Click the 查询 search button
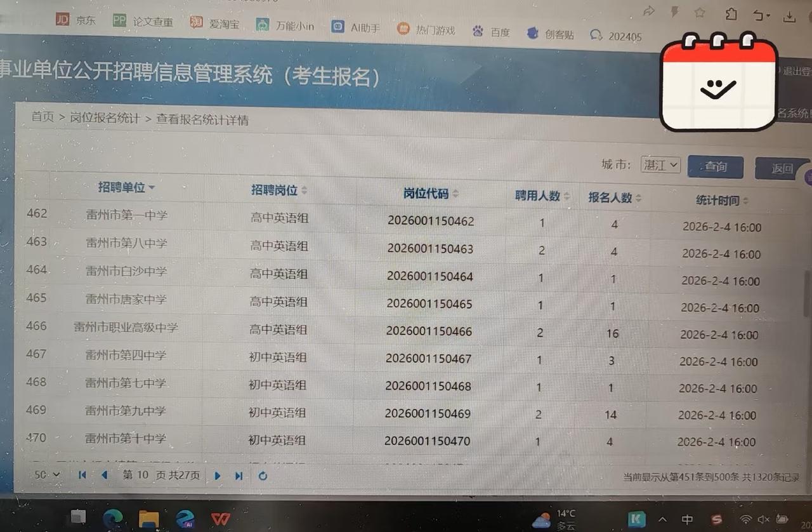The image size is (812, 532). tap(716, 167)
